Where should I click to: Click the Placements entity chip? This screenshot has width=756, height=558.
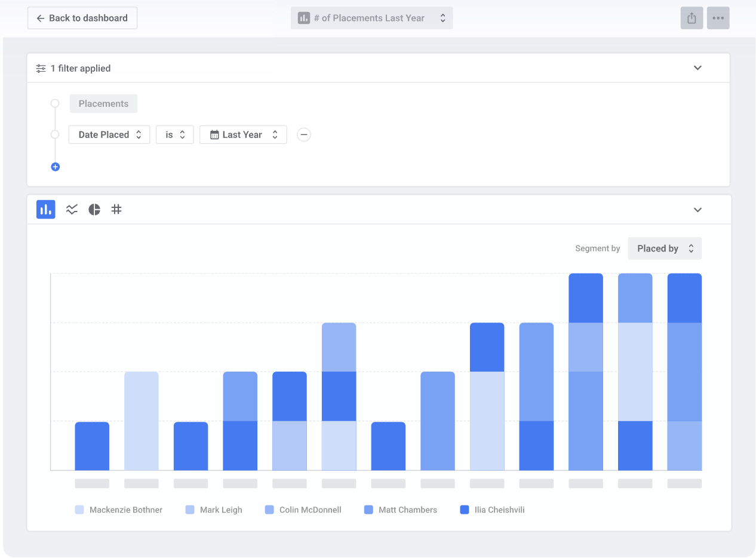103,103
